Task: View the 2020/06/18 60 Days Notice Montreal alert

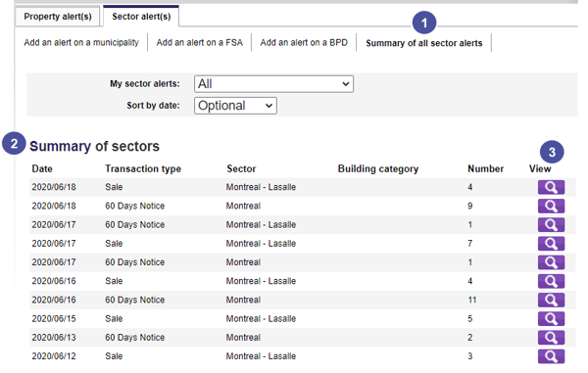Action: [551, 206]
